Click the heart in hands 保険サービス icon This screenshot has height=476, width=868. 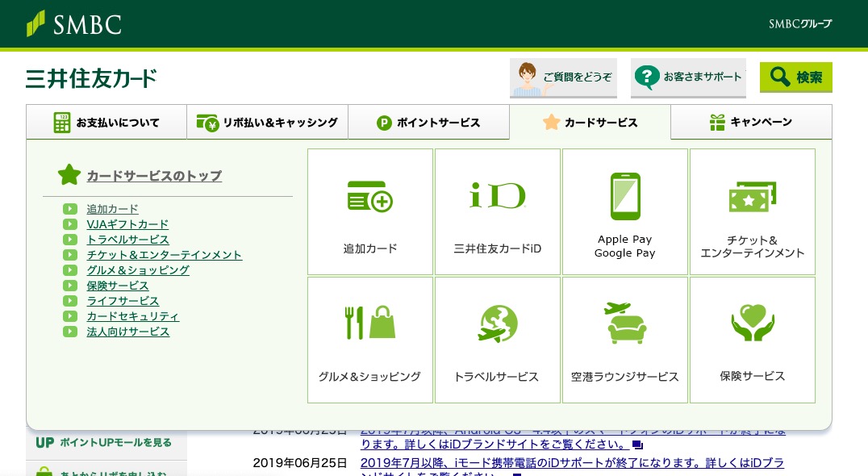[753, 323]
